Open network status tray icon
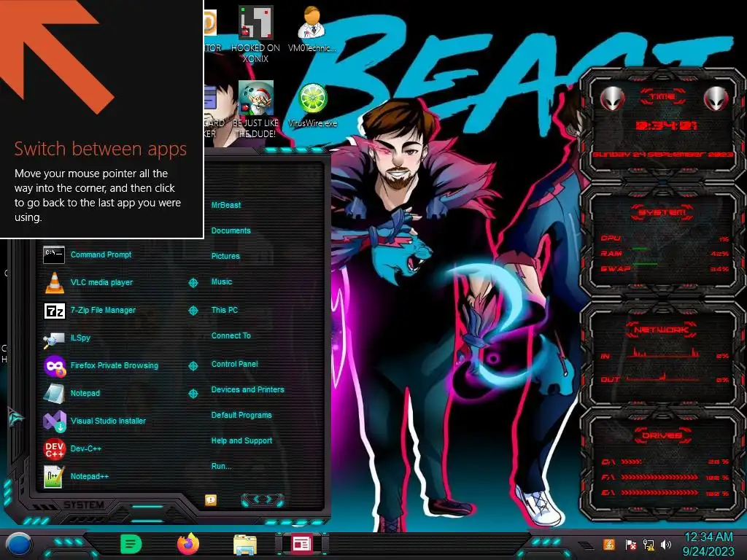Viewport: 747px width, 560px height. [x=649, y=545]
